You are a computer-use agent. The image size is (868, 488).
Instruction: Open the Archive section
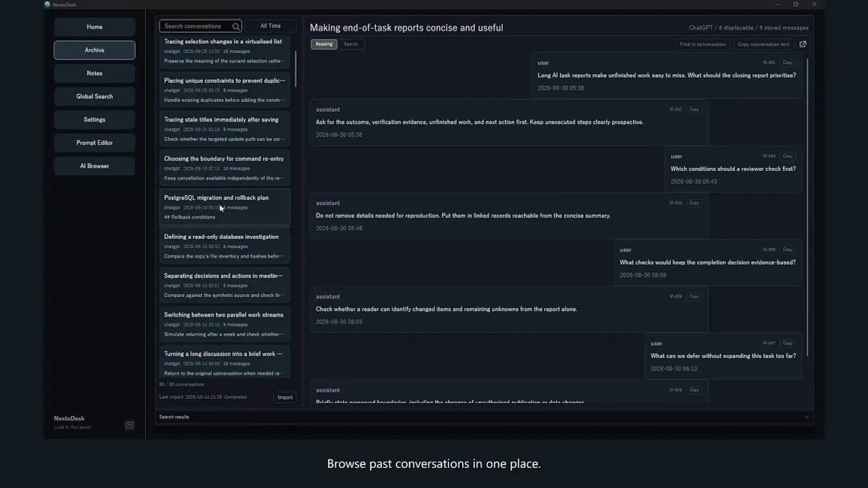pos(94,50)
